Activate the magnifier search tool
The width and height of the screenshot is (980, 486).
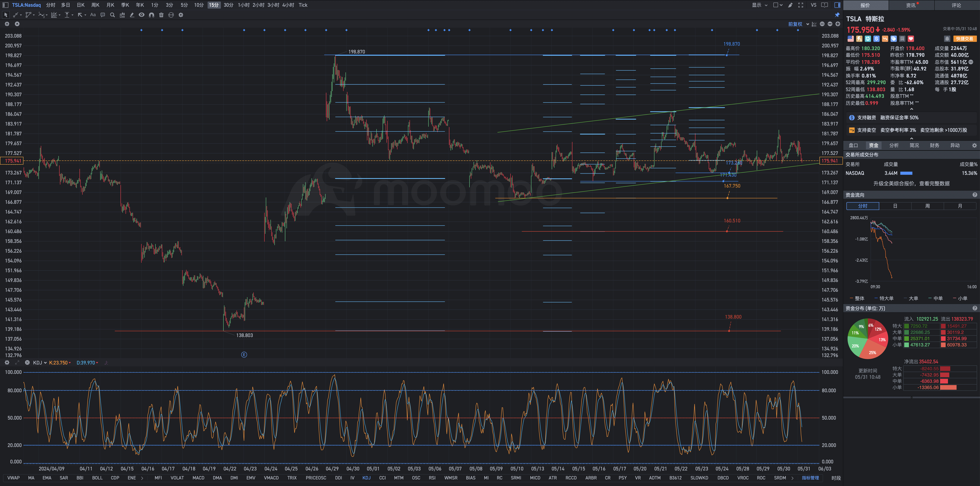112,15
